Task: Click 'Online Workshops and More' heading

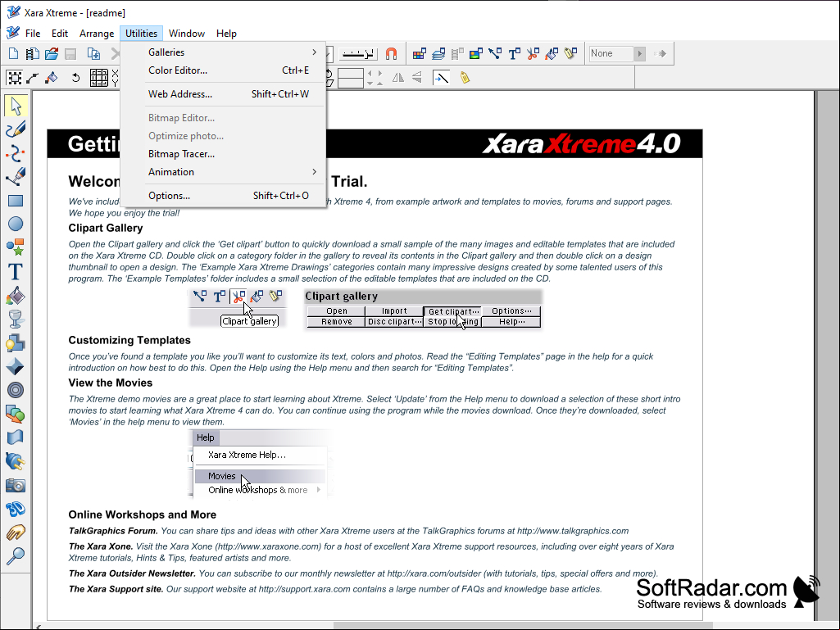Action: pos(142,514)
